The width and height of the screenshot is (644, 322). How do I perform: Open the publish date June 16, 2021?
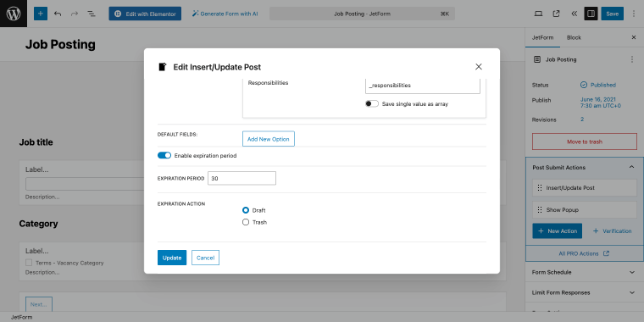[601, 103]
